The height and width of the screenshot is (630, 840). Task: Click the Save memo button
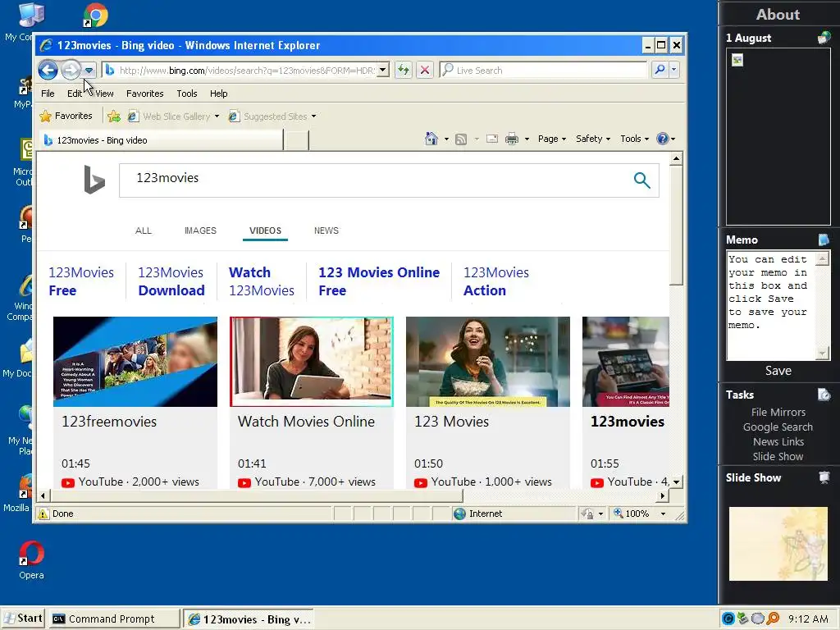click(778, 371)
